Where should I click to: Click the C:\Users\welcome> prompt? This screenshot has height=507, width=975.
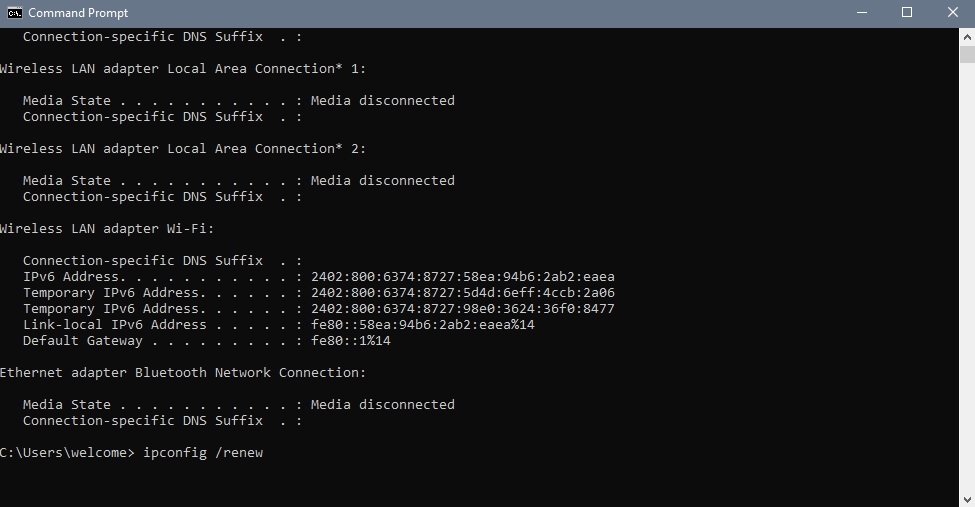[x=67, y=453]
